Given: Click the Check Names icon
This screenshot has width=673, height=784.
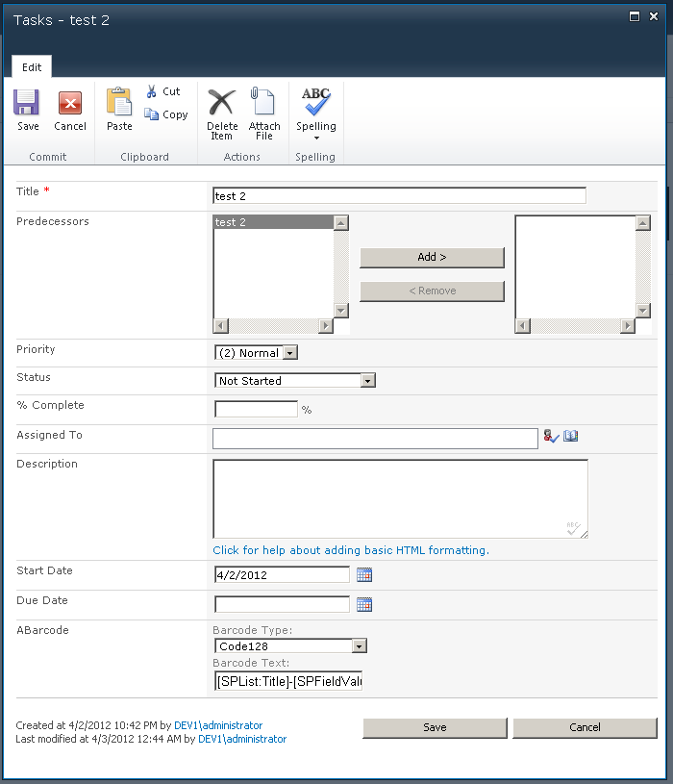Looking at the screenshot, I should coord(551,437).
